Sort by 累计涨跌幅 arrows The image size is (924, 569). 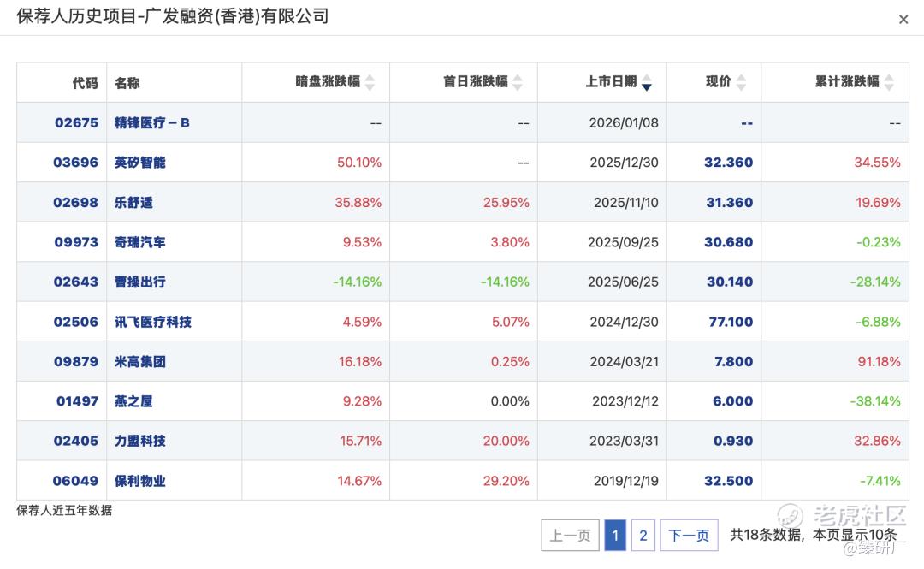889,82
